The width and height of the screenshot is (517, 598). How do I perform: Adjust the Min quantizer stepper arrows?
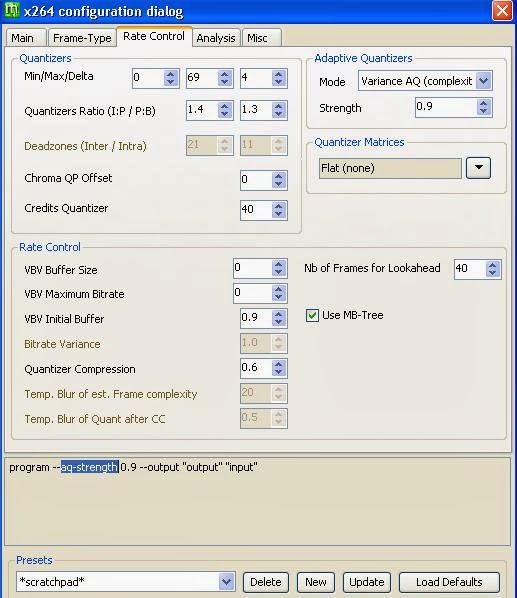pyautogui.click(x=171, y=78)
